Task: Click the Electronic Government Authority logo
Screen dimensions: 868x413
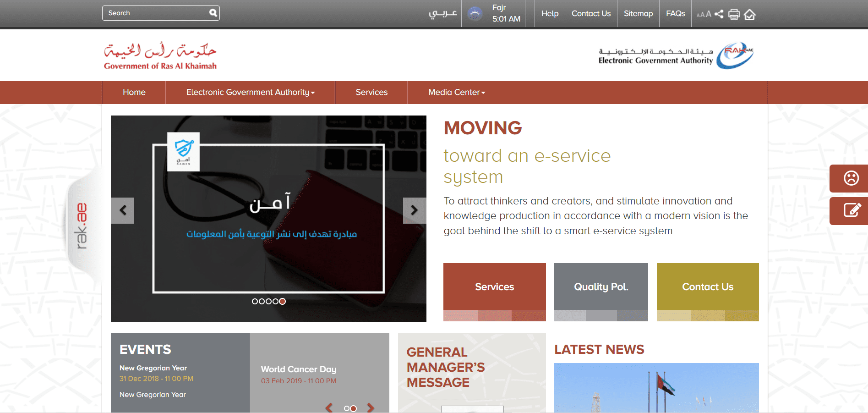Action: (676, 56)
